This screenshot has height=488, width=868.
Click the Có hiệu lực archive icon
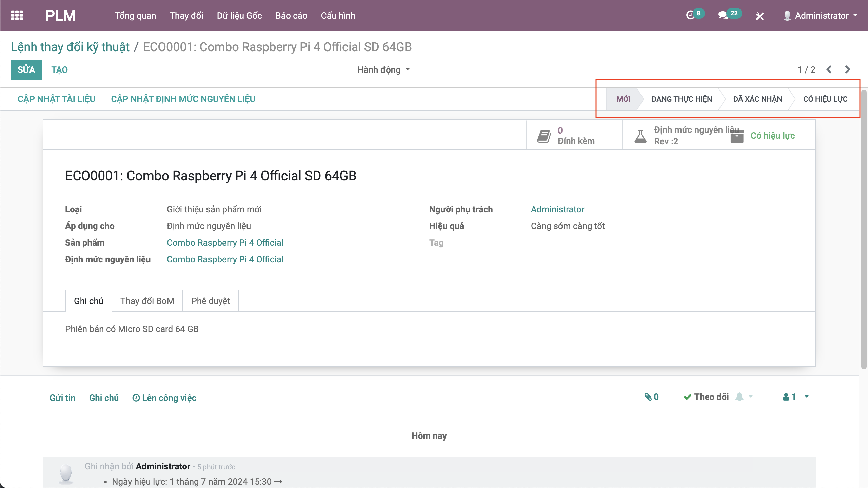coord(737,136)
